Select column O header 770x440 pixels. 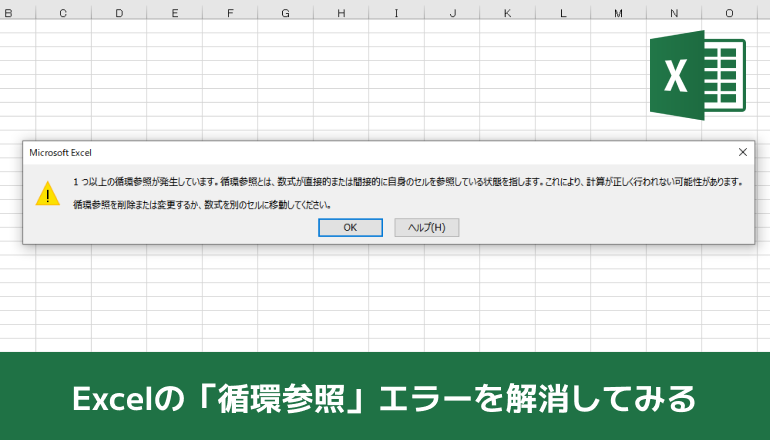click(x=729, y=13)
